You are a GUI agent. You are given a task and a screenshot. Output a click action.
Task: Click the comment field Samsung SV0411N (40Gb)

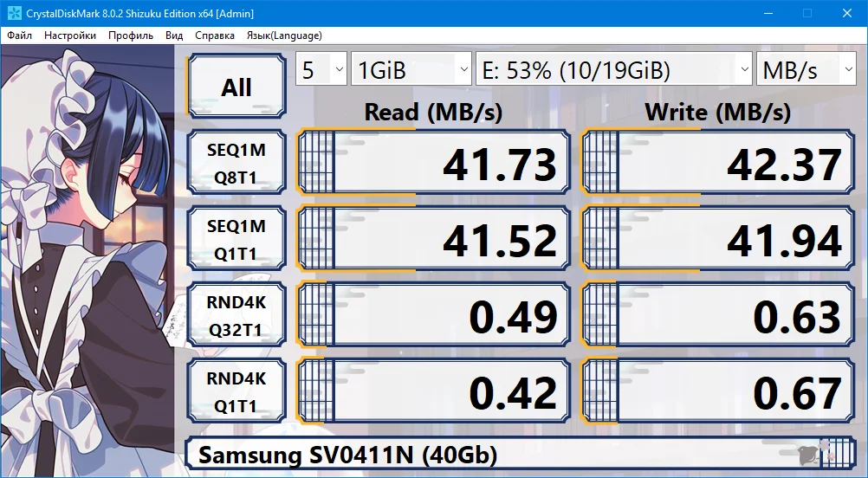click(x=521, y=455)
